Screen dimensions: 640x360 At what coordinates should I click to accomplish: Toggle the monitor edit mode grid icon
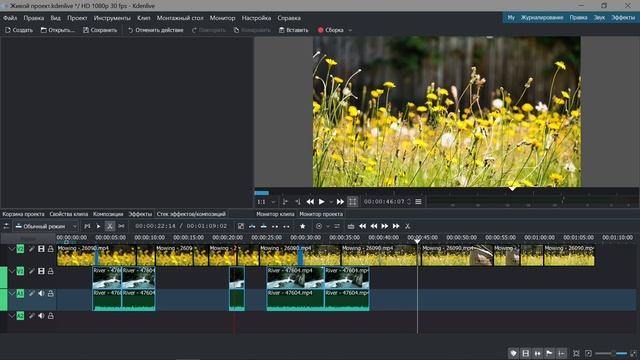(353, 202)
